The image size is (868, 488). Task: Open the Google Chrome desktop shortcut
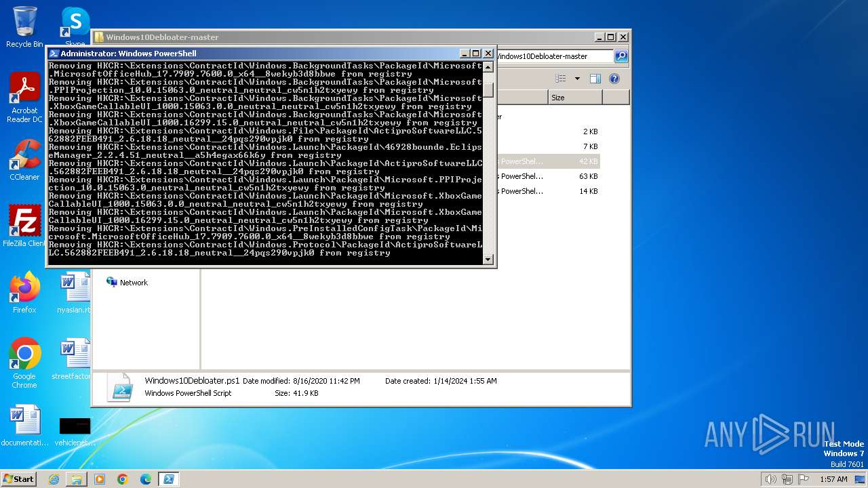(x=24, y=363)
